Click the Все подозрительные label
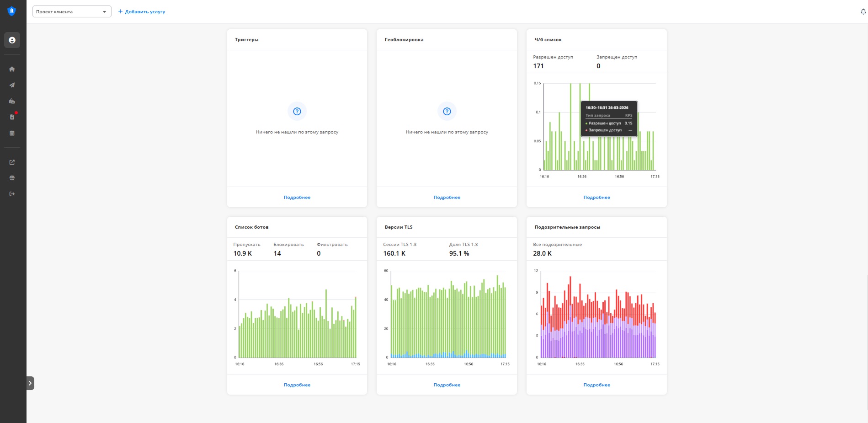Image resolution: width=868 pixels, height=423 pixels. (x=558, y=245)
